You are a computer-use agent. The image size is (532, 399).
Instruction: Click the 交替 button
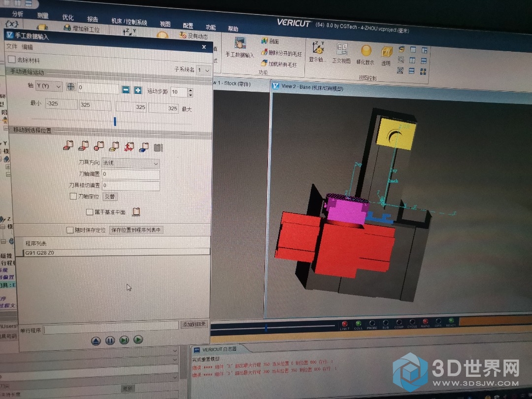109,197
